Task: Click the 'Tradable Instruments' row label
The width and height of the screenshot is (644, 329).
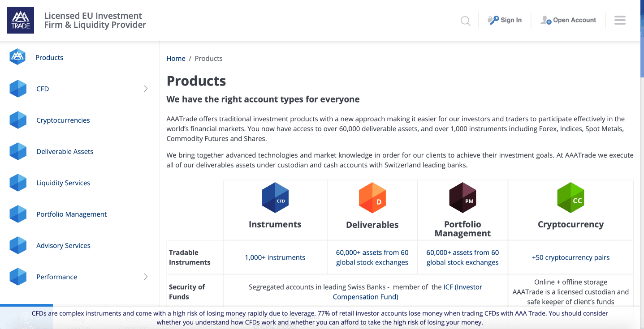Action: click(x=190, y=257)
